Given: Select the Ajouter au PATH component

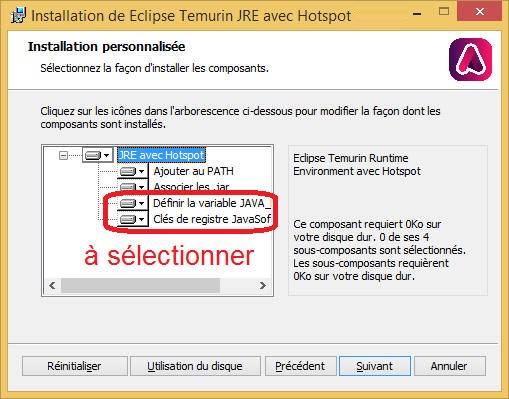Looking at the screenshot, I should pyautogui.click(x=193, y=171).
